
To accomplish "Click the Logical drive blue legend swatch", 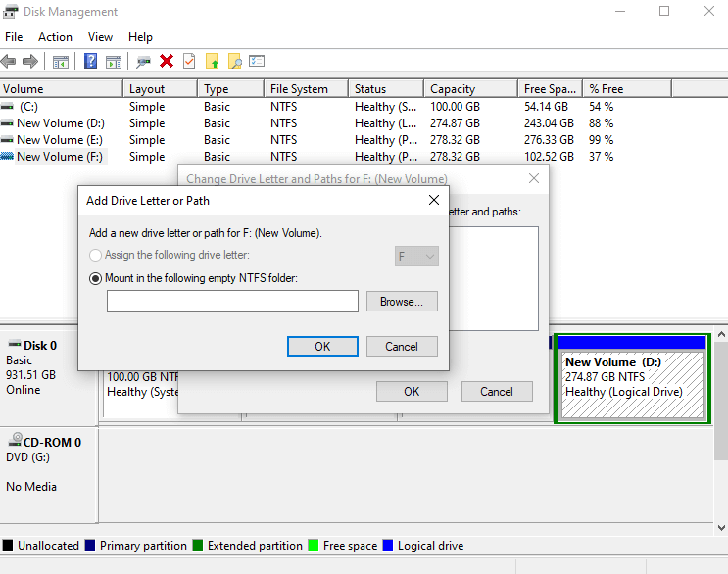I will (x=388, y=546).
